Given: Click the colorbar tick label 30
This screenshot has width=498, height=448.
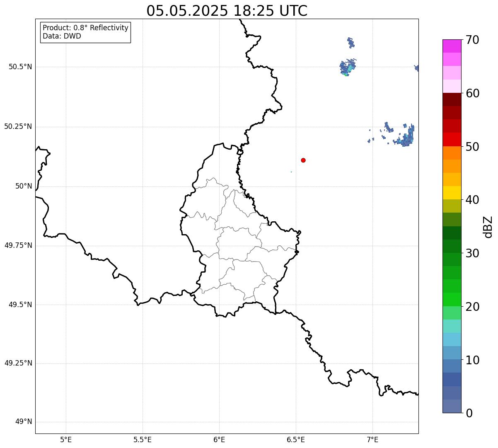Looking at the screenshot, I should [x=472, y=253].
